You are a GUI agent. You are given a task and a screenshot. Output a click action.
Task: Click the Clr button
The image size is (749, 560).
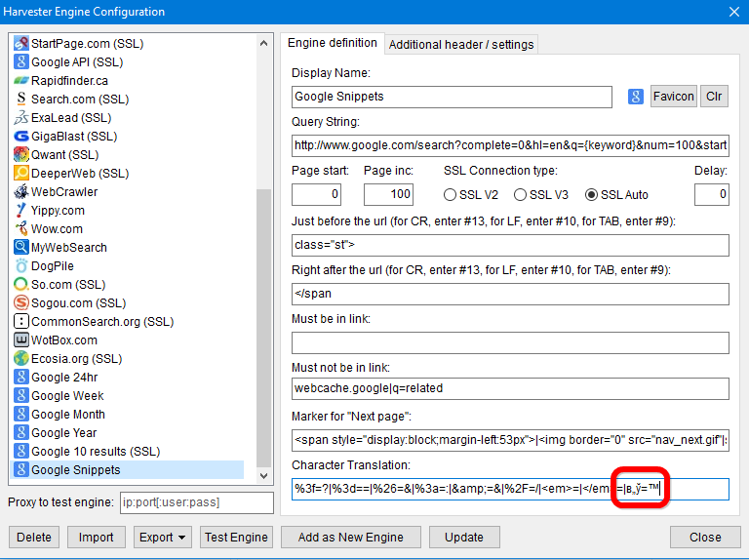(x=714, y=97)
